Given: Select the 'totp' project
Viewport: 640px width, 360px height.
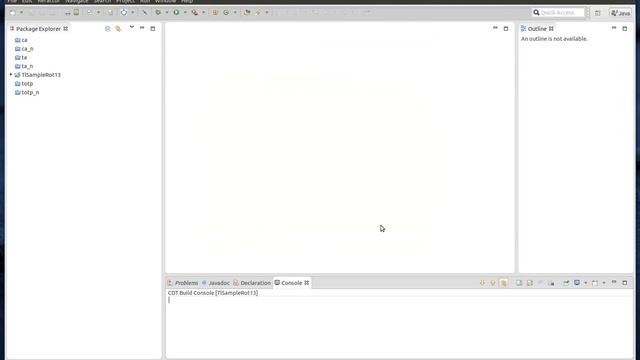Looking at the screenshot, I should [24, 84].
